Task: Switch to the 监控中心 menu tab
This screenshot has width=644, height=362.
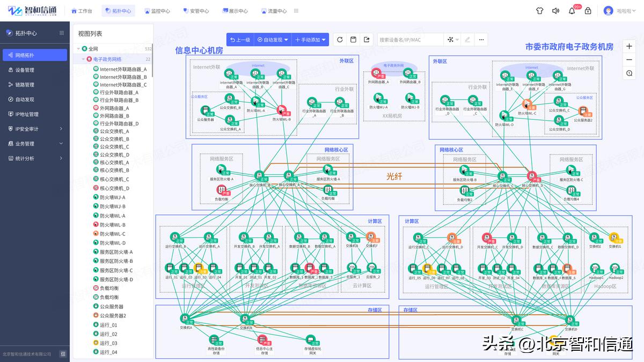Action: [158, 10]
